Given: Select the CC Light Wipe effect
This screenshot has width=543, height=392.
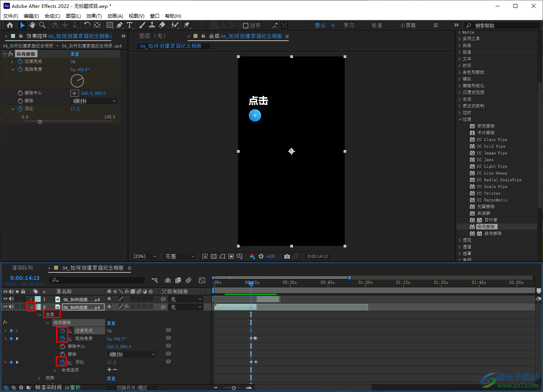Looking at the screenshot, I should tap(492, 167).
